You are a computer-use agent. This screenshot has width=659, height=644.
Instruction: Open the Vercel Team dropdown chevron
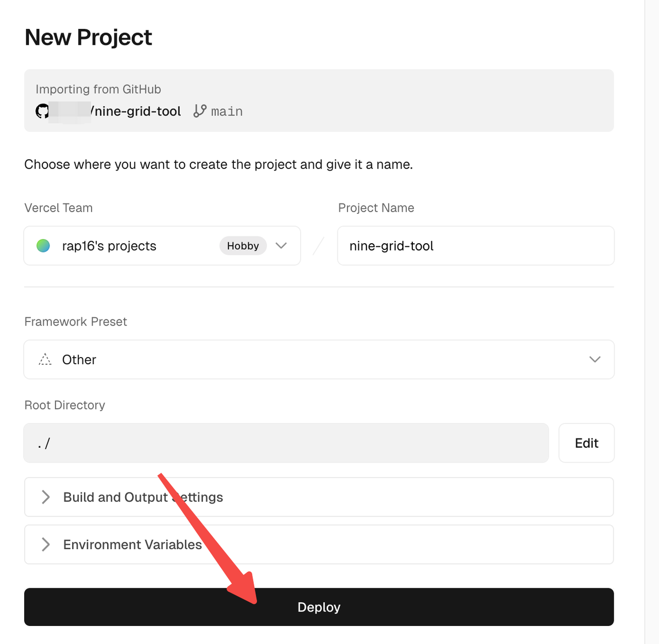pos(281,246)
